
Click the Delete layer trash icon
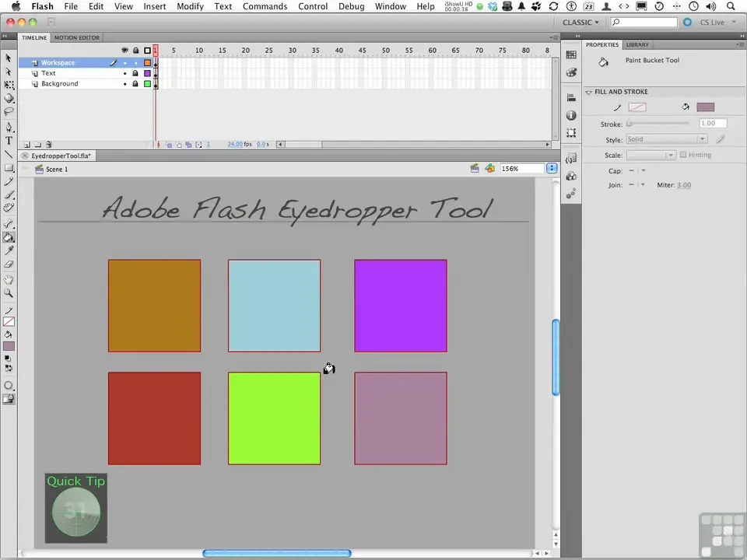pyautogui.click(x=48, y=145)
